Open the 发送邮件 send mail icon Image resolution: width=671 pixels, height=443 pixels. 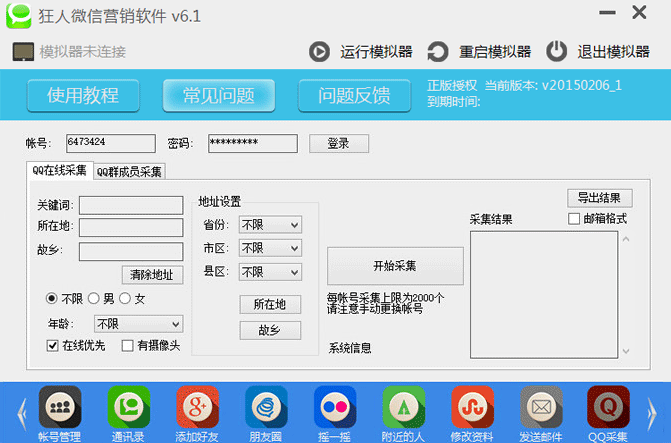(x=541, y=407)
